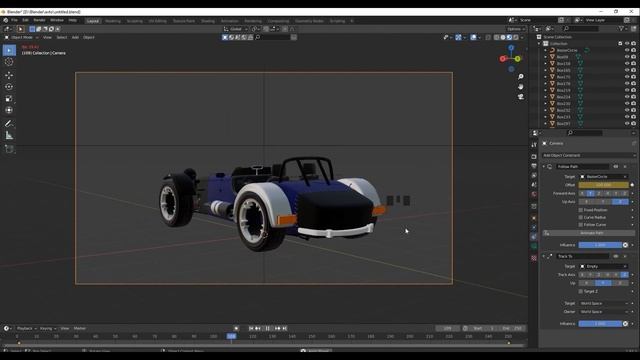Viewport: 640px width, 360px height.
Task: Select the Scale tool
Action: [9, 98]
